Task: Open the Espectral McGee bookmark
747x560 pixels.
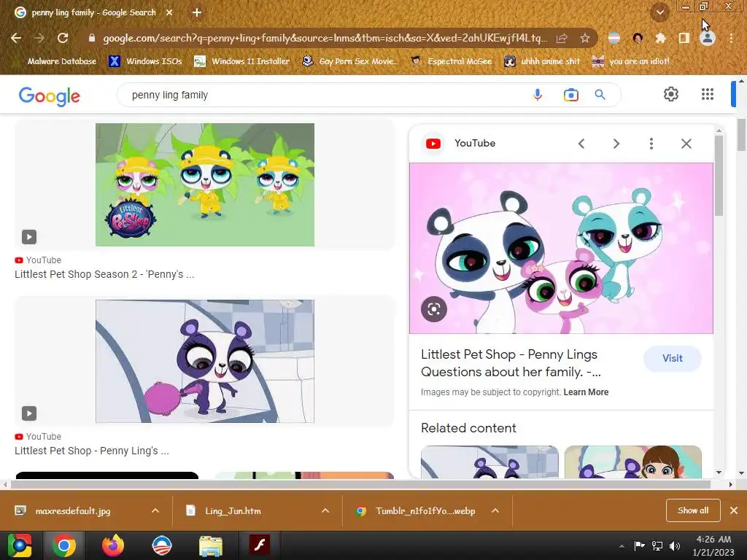Action: point(451,61)
